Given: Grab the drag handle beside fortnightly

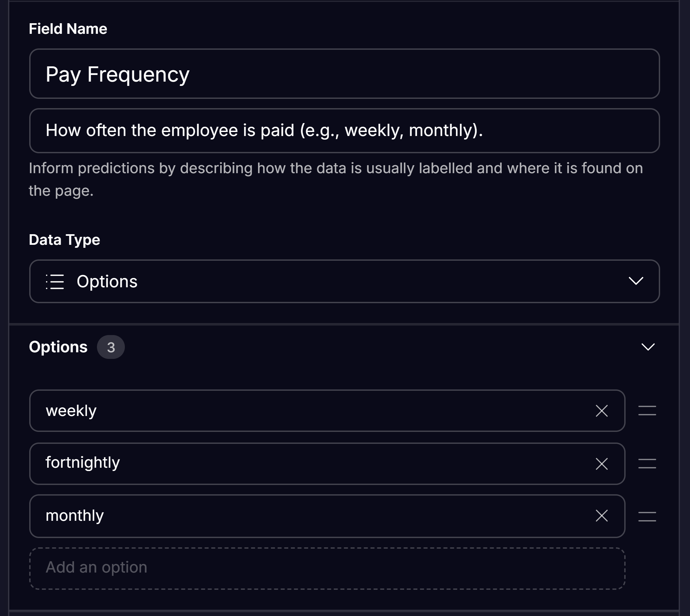Looking at the screenshot, I should (647, 463).
